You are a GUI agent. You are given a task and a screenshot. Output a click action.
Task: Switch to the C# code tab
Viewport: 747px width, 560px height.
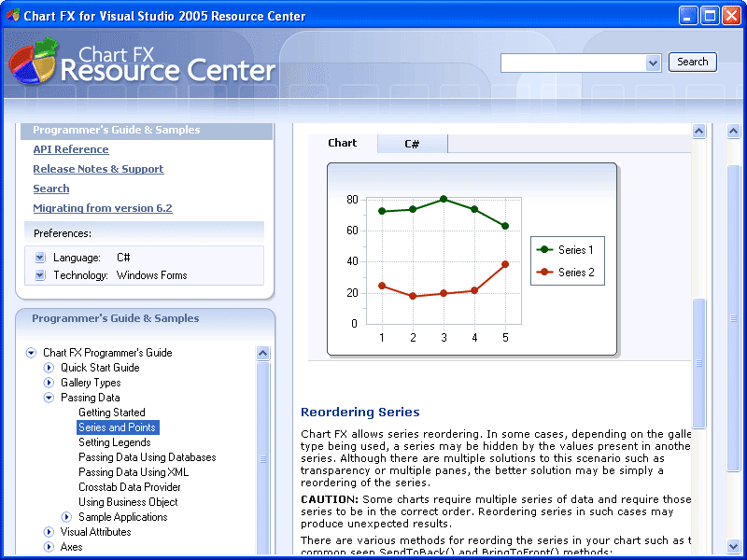(412, 144)
